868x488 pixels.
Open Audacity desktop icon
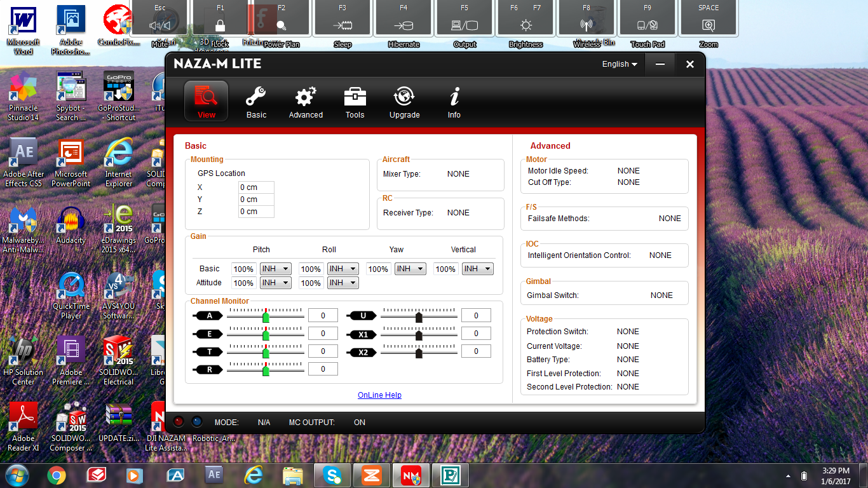pyautogui.click(x=71, y=224)
